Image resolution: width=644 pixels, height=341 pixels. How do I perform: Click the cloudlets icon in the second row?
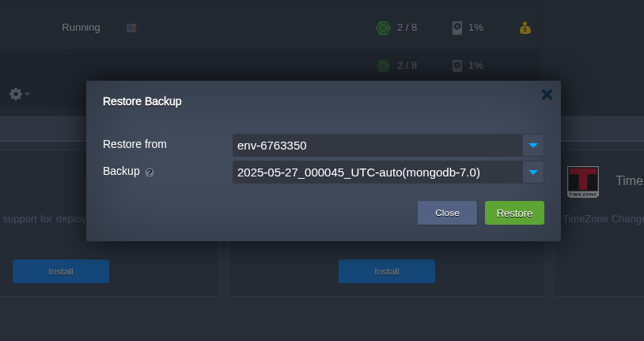pyautogui.click(x=383, y=66)
